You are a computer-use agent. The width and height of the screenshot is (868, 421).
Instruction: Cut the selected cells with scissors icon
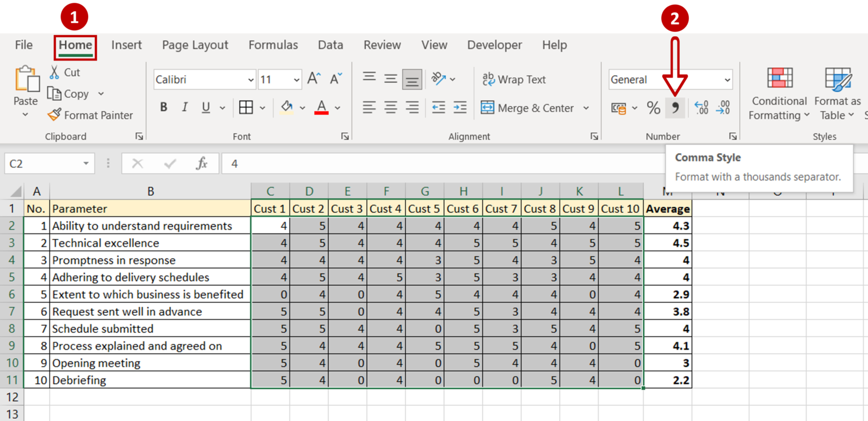(x=64, y=72)
